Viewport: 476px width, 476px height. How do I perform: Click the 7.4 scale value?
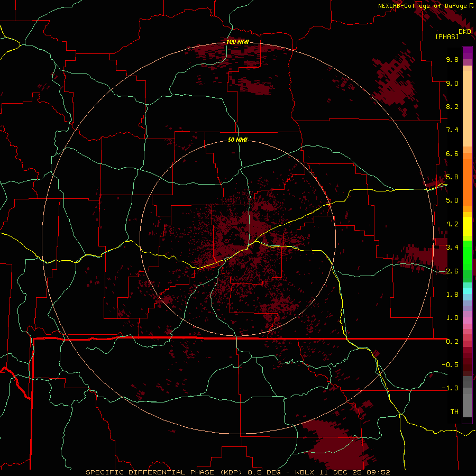[452, 130]
